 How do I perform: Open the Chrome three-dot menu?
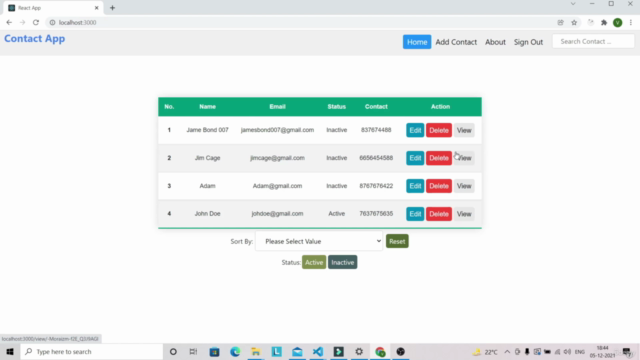coord(631,22)
